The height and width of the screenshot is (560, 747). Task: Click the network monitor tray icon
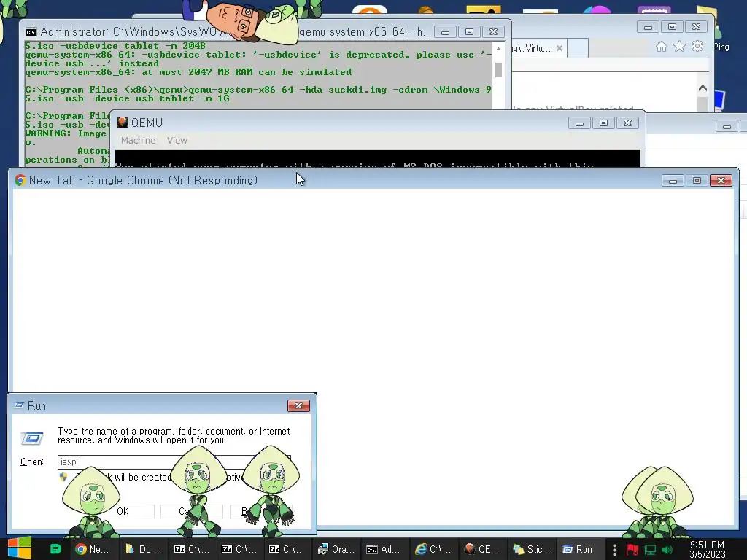pyautogui.click(x=650, y=550)
